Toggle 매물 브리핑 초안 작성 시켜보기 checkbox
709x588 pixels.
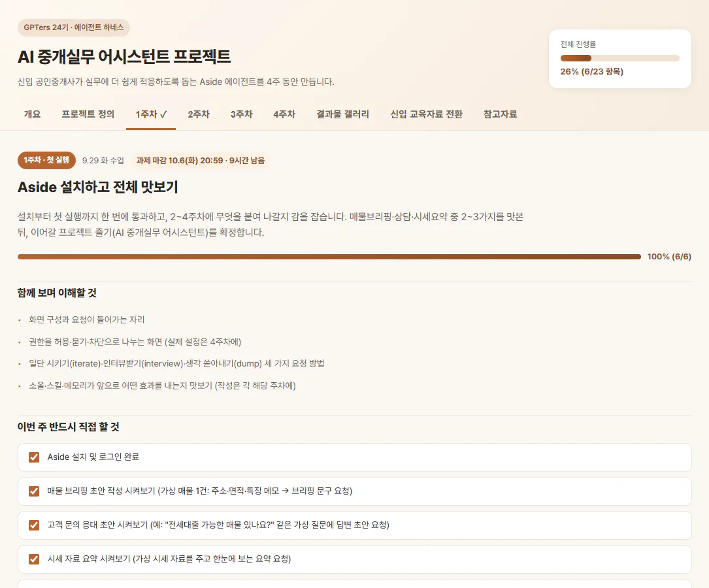click(34, 491)
